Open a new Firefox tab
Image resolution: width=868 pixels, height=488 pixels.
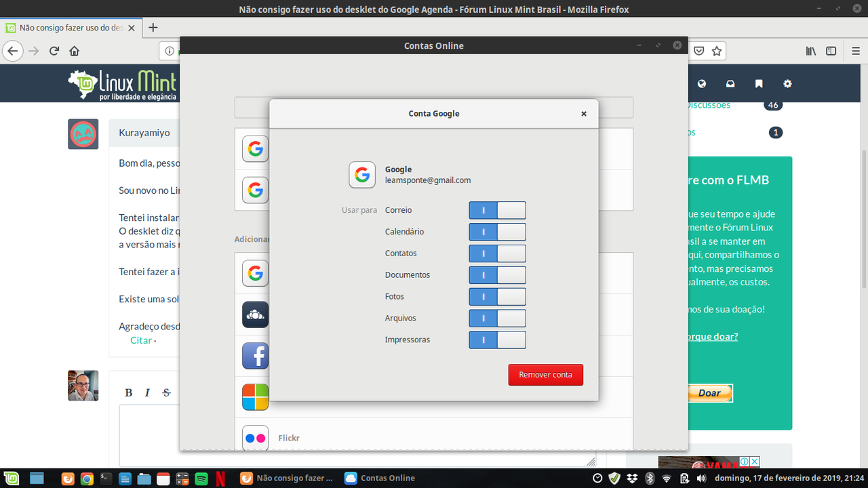[x=153, y=28]
